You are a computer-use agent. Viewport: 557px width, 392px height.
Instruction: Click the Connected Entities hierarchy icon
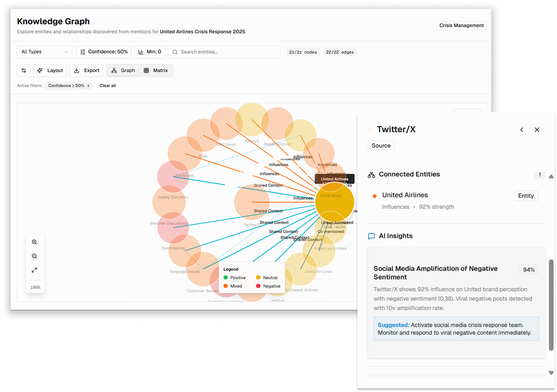[371, 174]
